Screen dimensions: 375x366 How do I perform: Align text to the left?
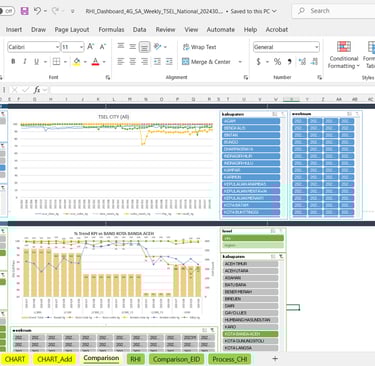[121, 61]
